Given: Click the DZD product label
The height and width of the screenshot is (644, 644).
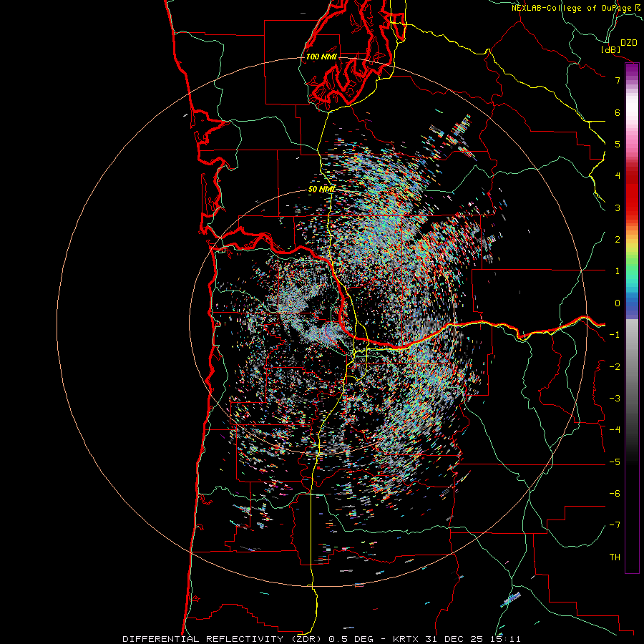Looking at the screenshot, I should 628,43.
